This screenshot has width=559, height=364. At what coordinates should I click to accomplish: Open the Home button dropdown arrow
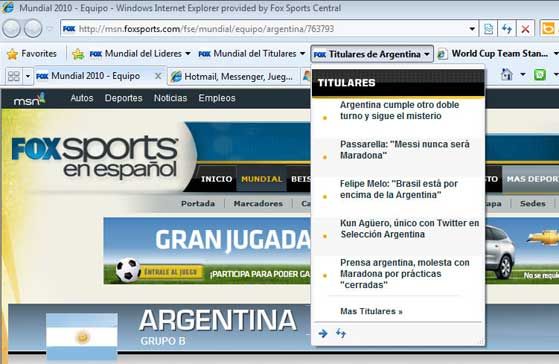click(523, 75)
